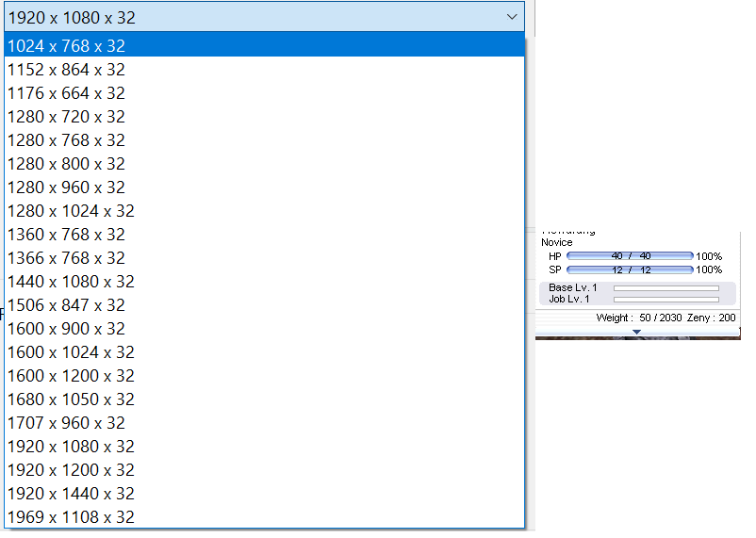Select 1360 x 768 x 32 resolution

pyautogui.click(x=264, y=235)
